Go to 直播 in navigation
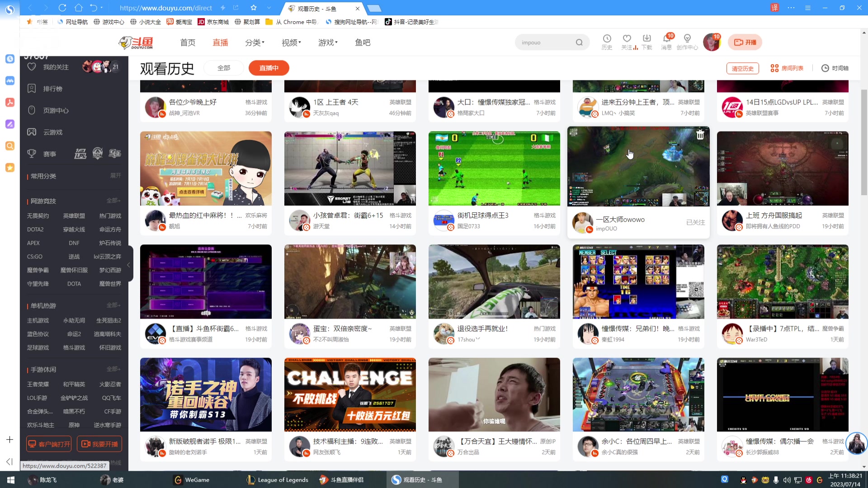This screenshot has width=868, height=488. (220, 42)
